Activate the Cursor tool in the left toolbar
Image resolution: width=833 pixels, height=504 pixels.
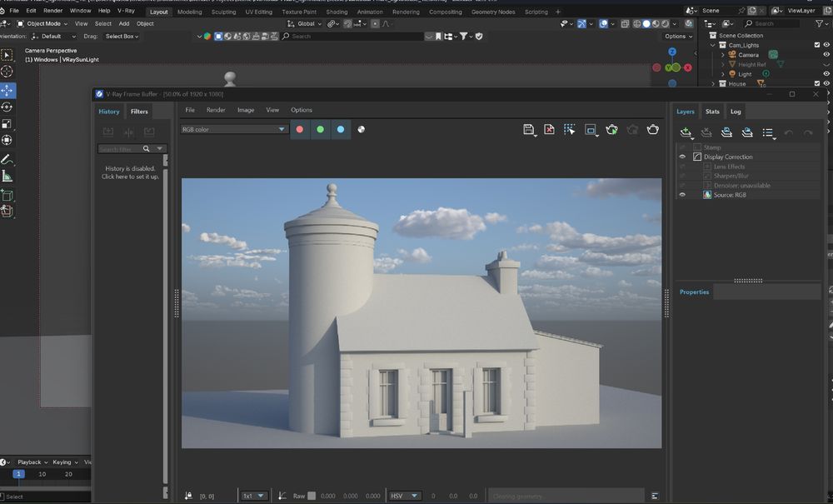[x=7, y=71]
